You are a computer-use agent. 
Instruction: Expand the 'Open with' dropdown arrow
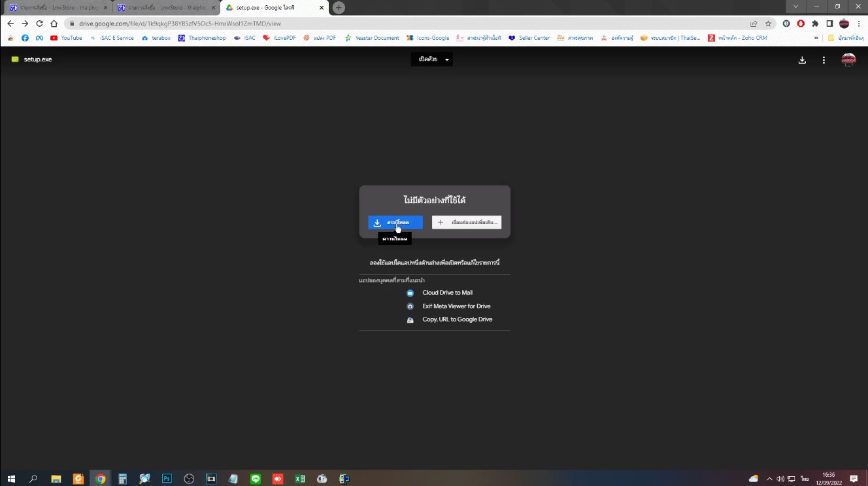[447, 59]
